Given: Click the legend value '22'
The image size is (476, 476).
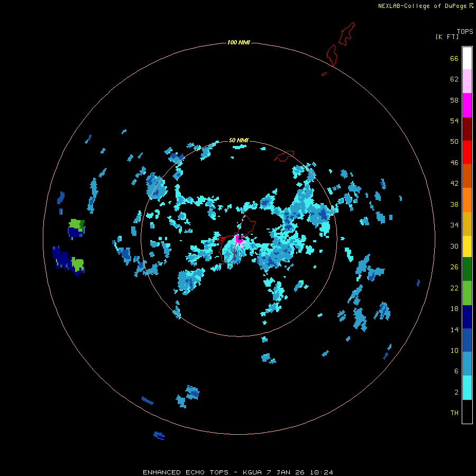Looking at the screenshot, I should click(x=454, y=288).
